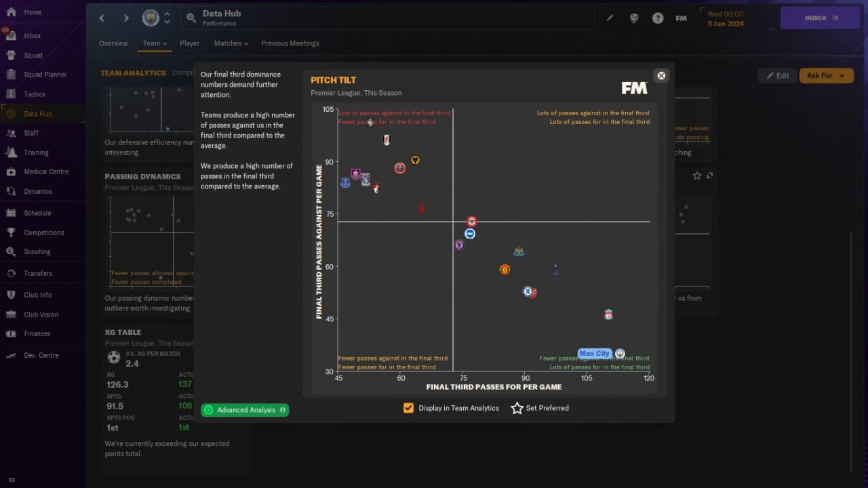Toggle Display in Team Analytics checkbox
868x488 pixels.
point(408,408)
